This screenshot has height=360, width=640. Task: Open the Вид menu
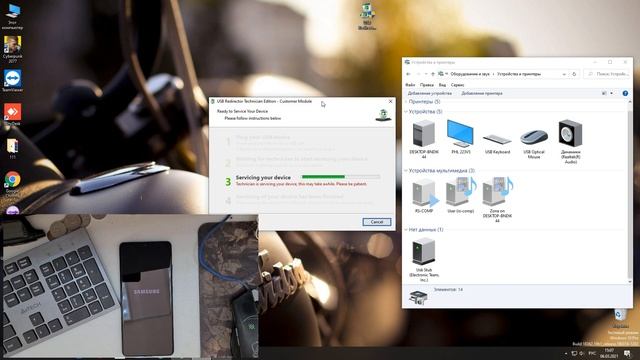[x=442, y=85]
